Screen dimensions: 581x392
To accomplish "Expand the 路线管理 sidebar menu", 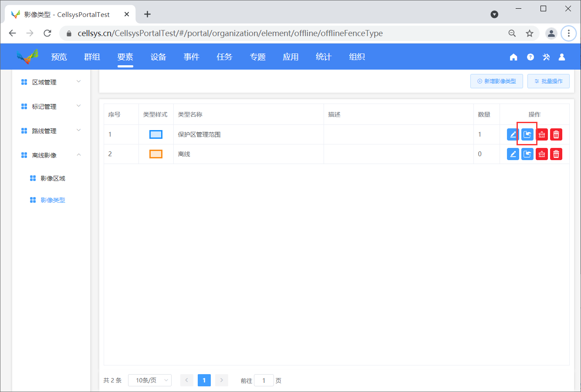I will pos(51,131).
